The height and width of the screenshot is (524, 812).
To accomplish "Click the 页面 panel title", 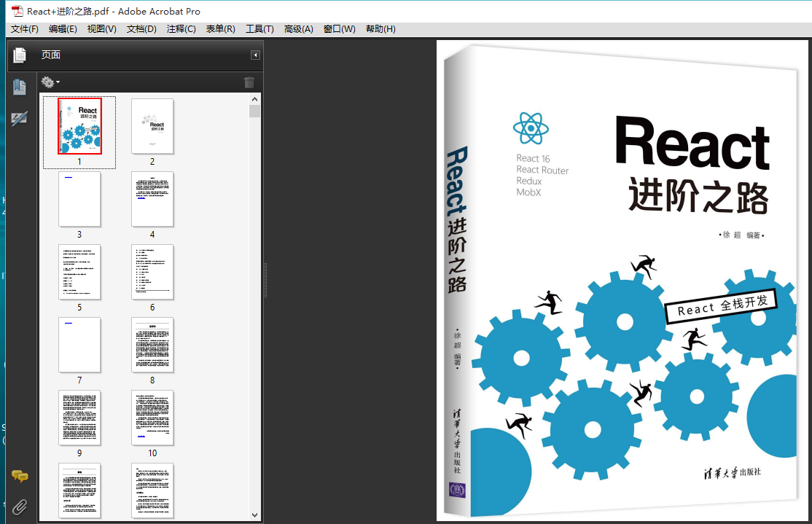I will 51,55.
